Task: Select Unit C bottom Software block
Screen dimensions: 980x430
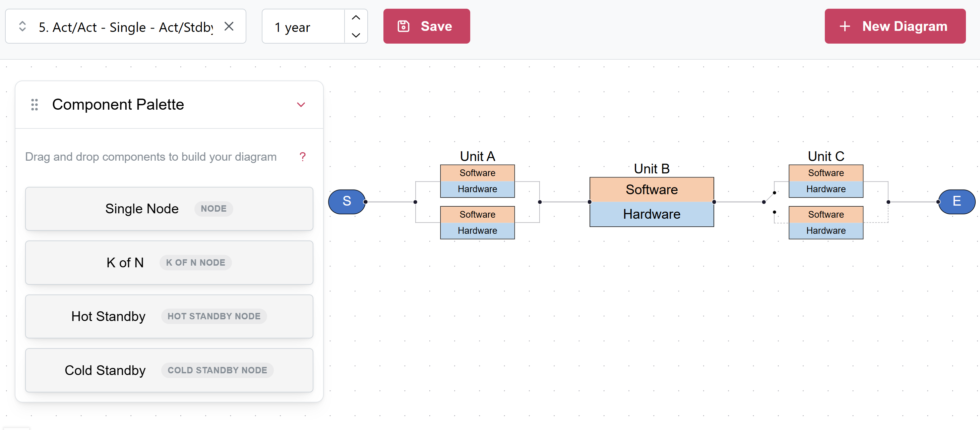Action: 826,214
